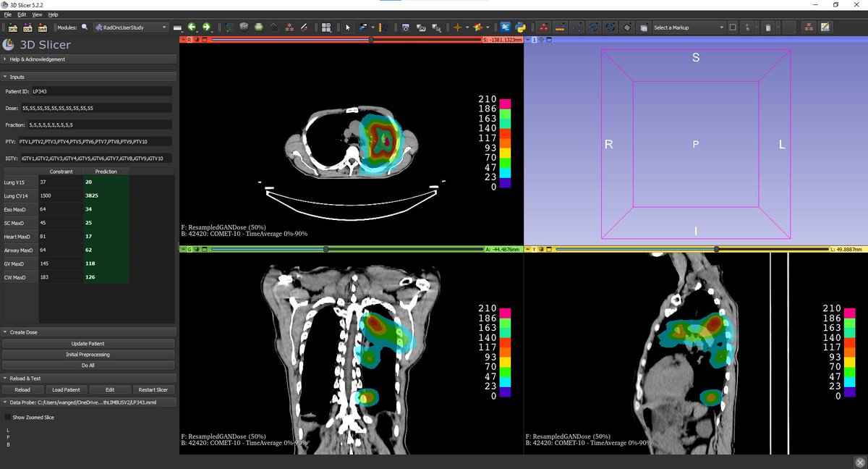
Task: Open the Help menu
Action: click(x=53, y=14)
